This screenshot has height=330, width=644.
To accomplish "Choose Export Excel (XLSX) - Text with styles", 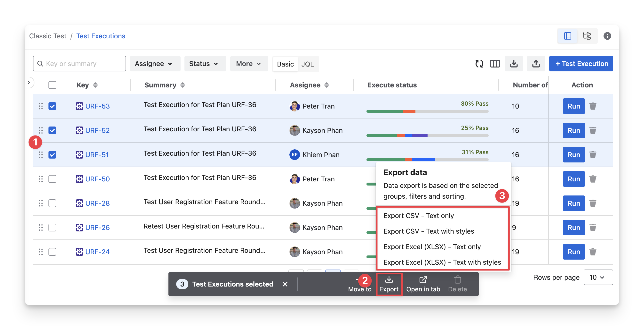I will (442, 262).
